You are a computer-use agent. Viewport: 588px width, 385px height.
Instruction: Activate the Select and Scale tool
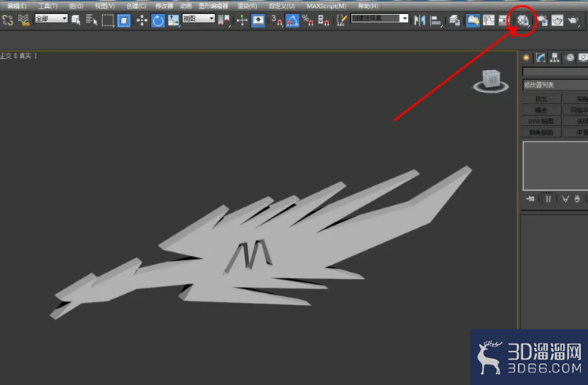pos(173,20)
